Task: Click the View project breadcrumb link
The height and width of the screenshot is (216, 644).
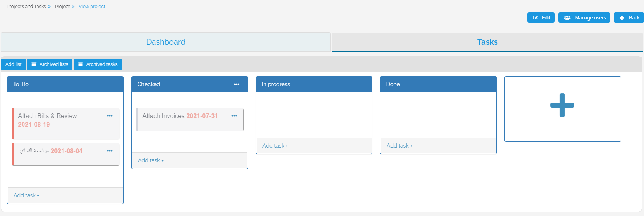Action: (92, 7)
